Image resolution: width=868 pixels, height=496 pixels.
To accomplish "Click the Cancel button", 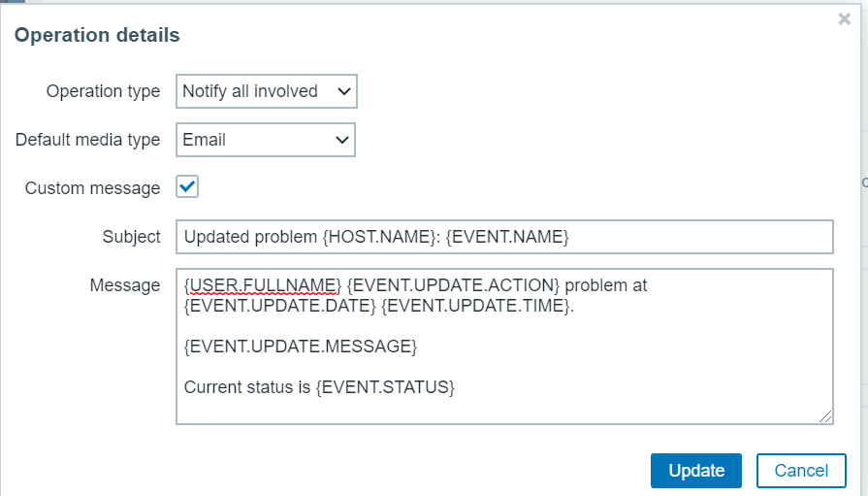I will click(x=801, y=471).
